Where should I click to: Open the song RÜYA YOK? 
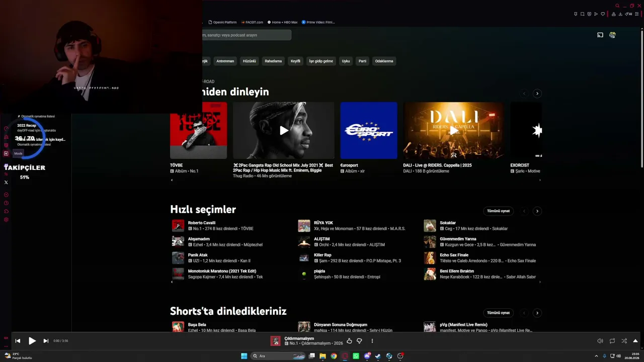[324, 223]
